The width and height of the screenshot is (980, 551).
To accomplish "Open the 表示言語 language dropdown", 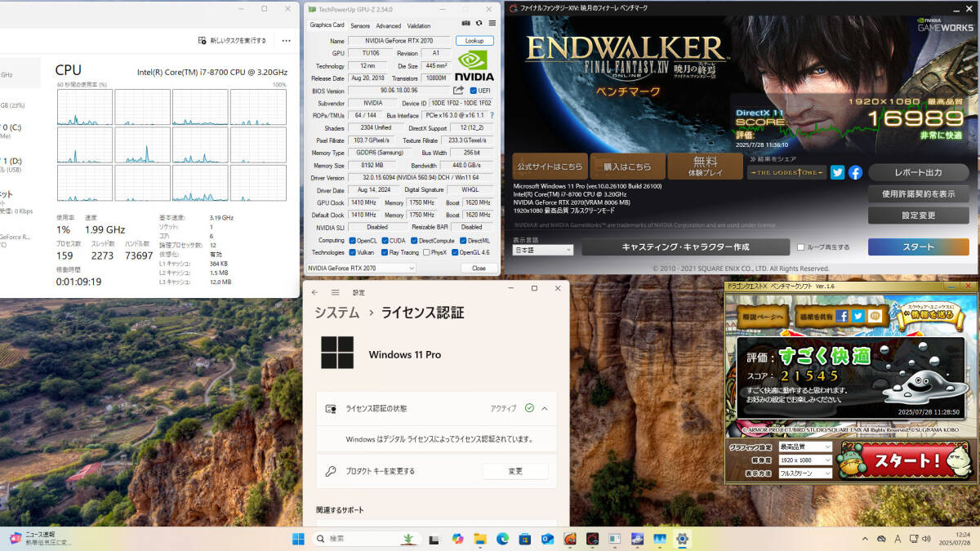I will 543,251.
